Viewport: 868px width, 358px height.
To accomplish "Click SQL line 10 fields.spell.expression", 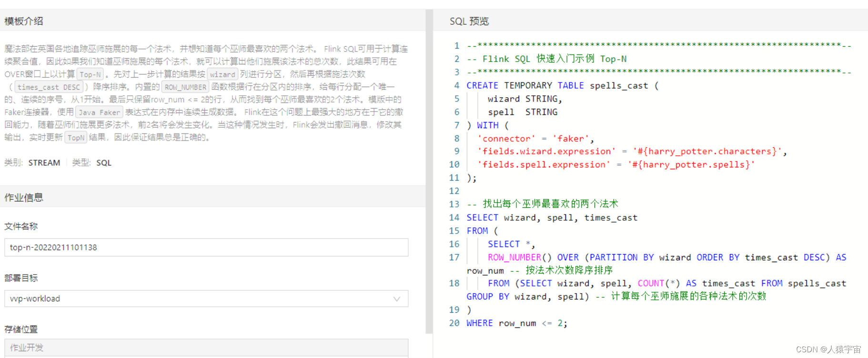I will (616, 165).
